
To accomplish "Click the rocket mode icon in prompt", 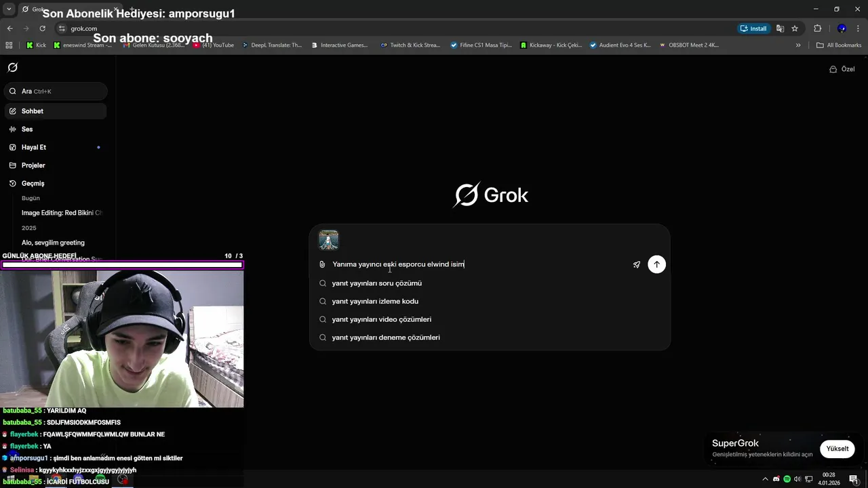I will point(636,264).
